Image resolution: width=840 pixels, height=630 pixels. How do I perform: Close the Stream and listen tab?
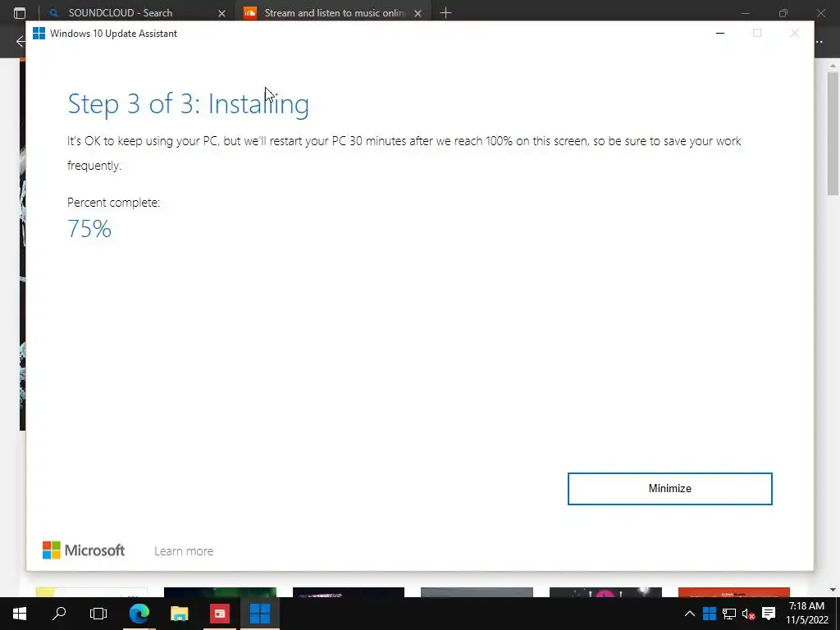click(x=418, y=13)
